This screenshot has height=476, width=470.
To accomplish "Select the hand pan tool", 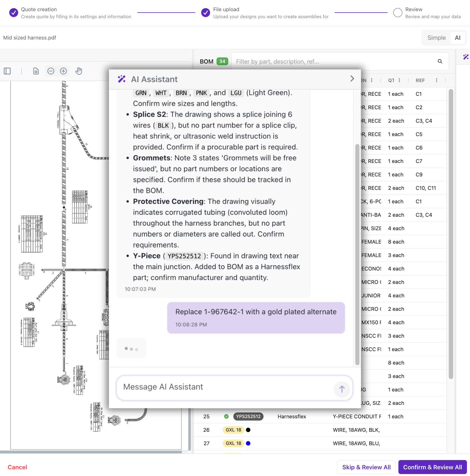I will point(79,71).
